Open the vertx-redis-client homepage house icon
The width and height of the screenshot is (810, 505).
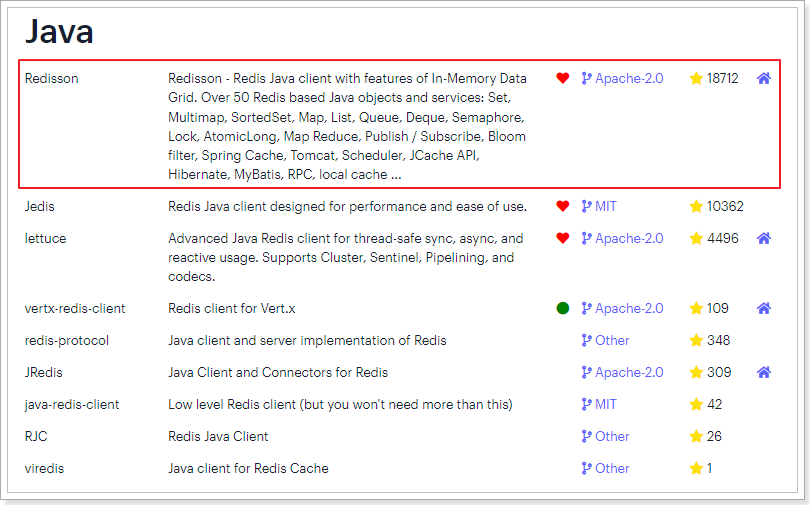pos(764,308)
